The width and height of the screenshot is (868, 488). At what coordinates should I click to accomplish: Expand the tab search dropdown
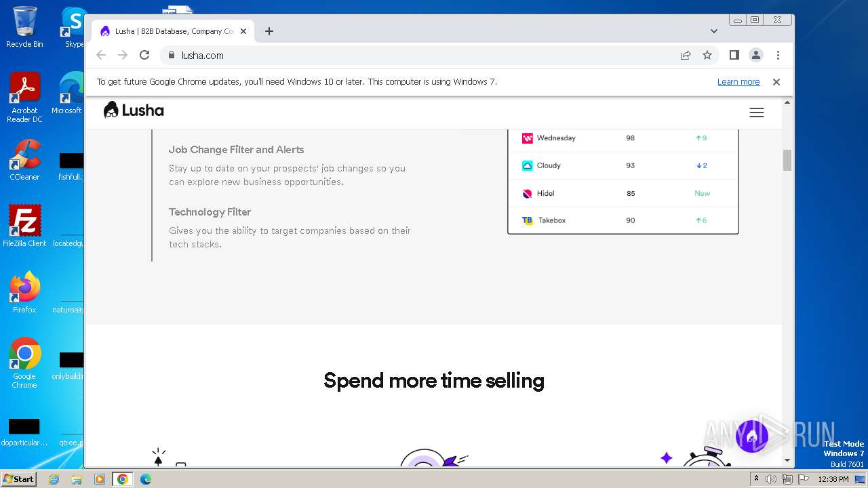[714, 31]
